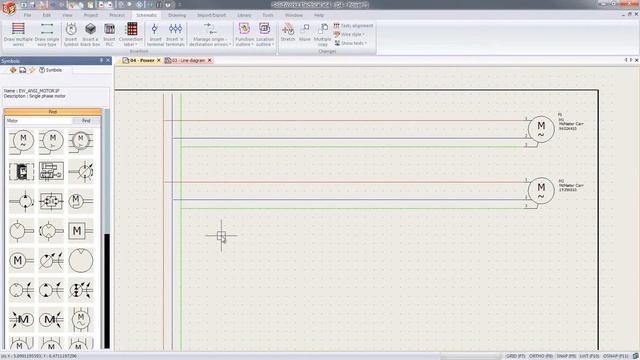Toggle GRID (F7) in status bar
The width and height of the screenshot is (640, 360).
click(516, 356)
